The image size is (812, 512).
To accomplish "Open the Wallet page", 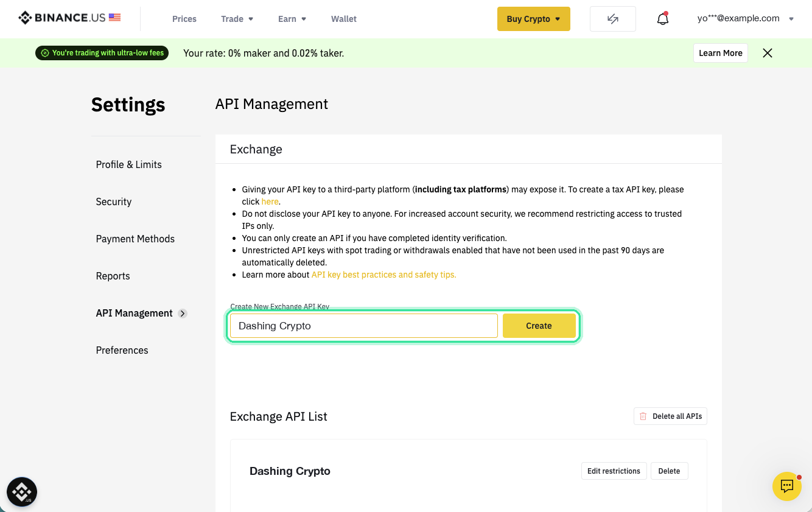I will pos(344,19).
